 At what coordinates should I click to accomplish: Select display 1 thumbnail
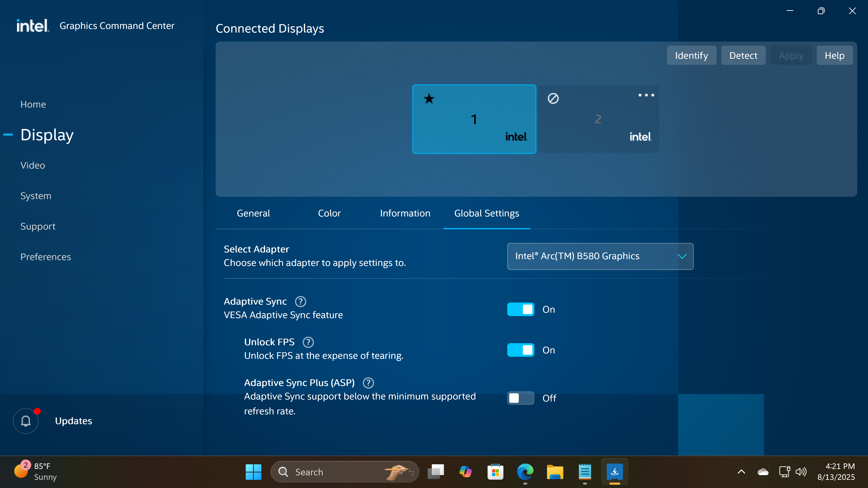coord(474,119)
